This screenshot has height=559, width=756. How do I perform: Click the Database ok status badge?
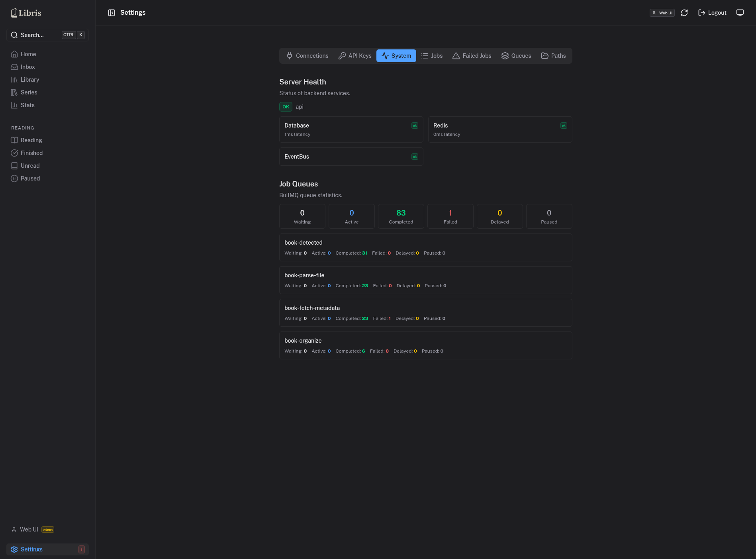[415, 126]
